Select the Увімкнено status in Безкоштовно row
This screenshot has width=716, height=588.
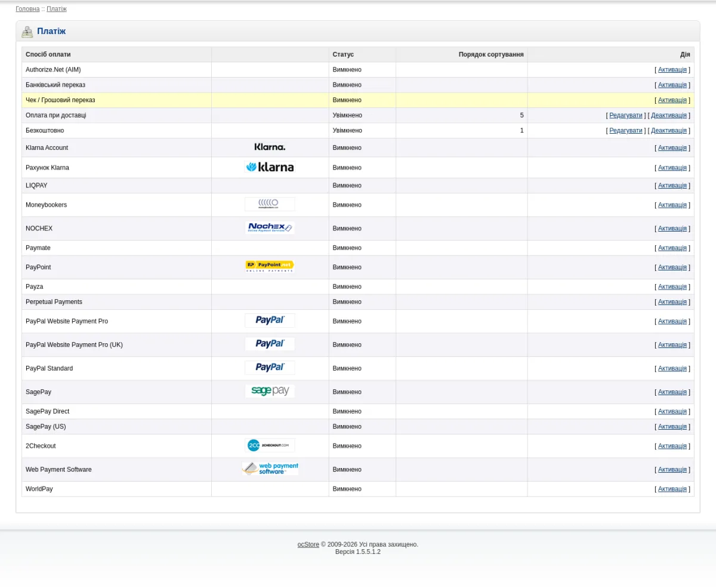(347, 130)
